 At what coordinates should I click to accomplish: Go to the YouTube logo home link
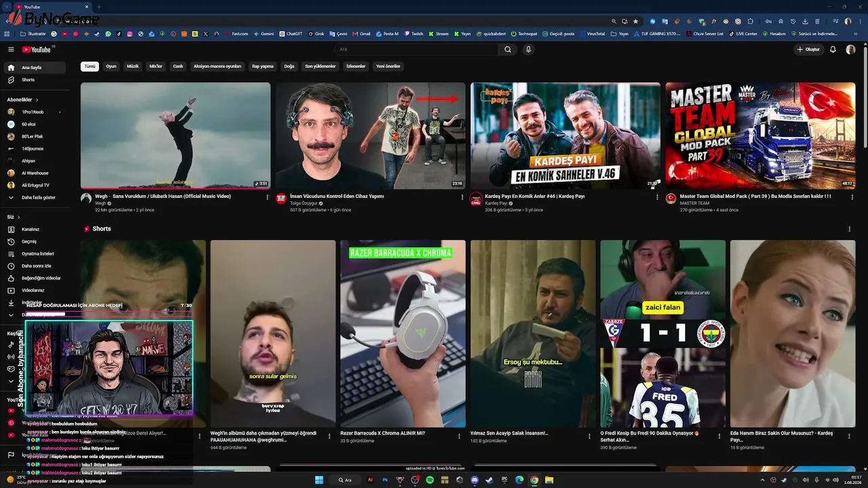37,49
